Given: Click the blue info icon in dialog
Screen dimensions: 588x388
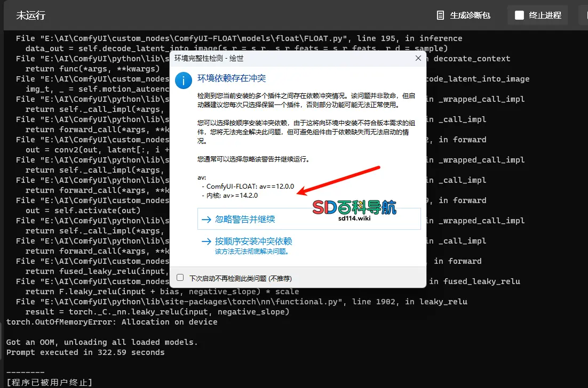Looking at the screenshot, I should pyautogui.click(x=184, y=80).
